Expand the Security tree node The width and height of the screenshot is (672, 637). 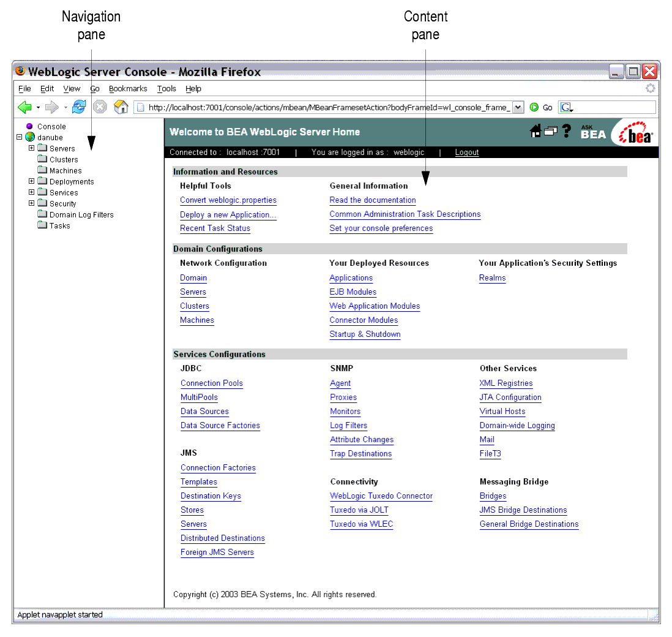(x=32, y=203)
